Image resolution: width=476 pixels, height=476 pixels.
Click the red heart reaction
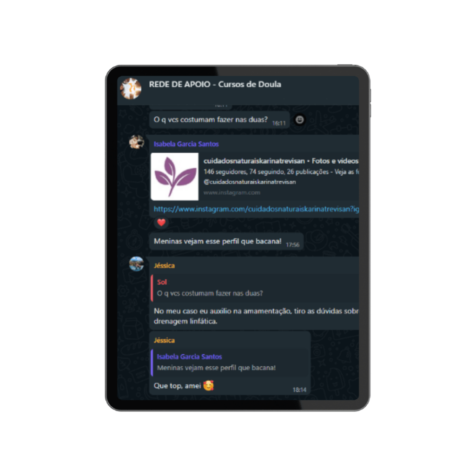point(161,223)
